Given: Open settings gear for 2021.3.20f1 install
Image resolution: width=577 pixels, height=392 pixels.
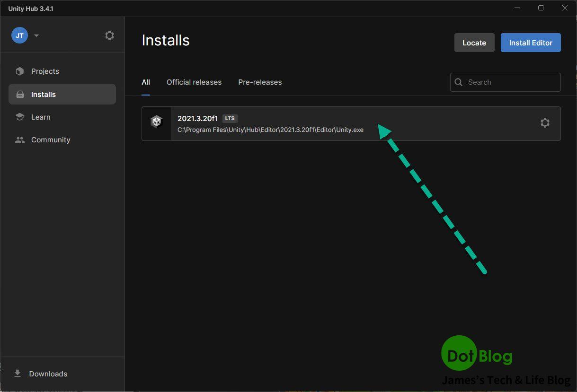Looking at the screenshot, I should coord(545,123).
